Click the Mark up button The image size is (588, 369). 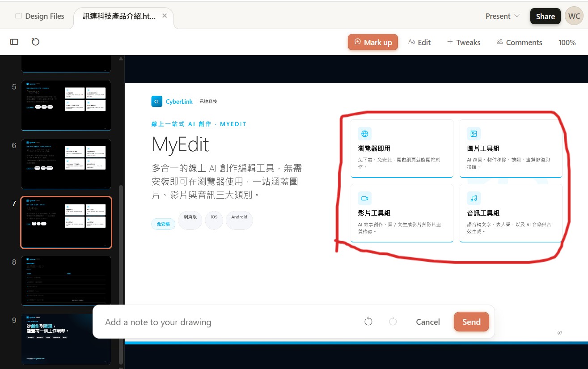tap(373, 42)
